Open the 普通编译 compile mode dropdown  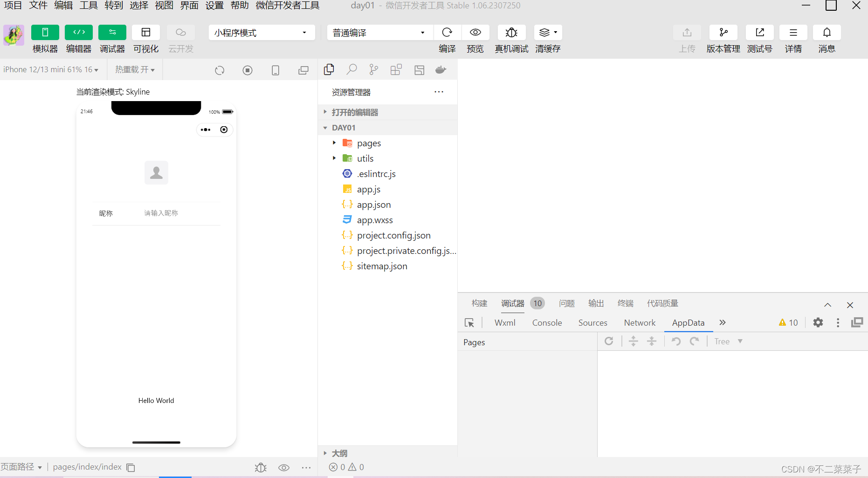380,33
